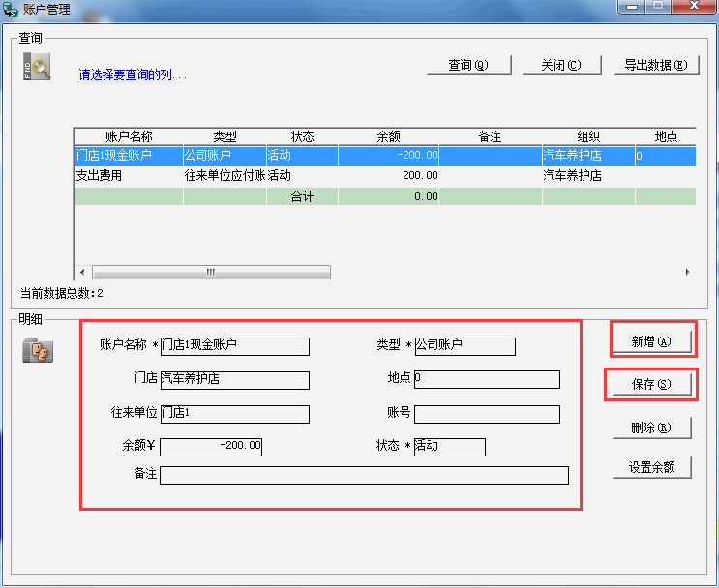The image size is (719, 588).
Task: Focus the 备注 input field in 明细
Action: click(x=364, y=475)
